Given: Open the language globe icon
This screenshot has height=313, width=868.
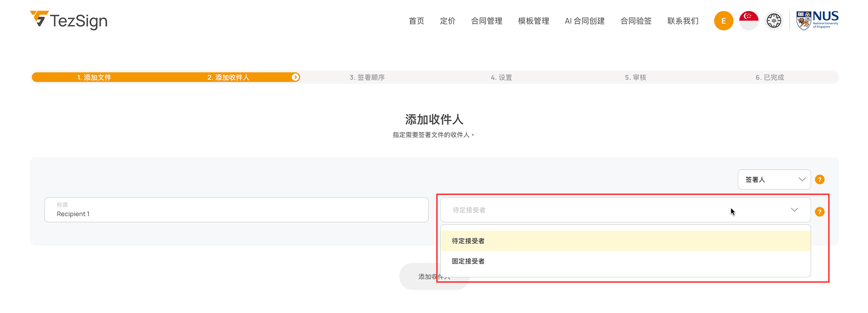Looking at the screenshot, I should point(774,21).
